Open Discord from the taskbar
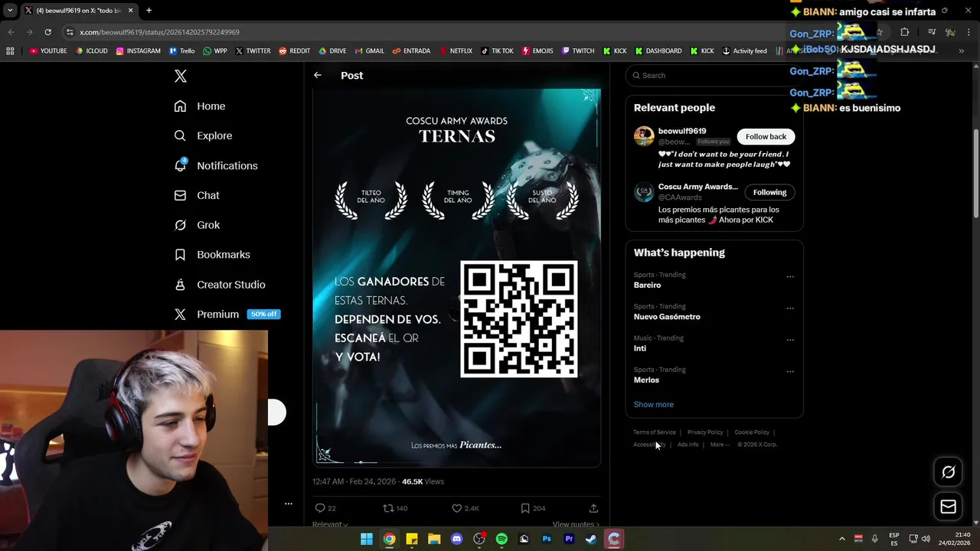 (457, 539)
